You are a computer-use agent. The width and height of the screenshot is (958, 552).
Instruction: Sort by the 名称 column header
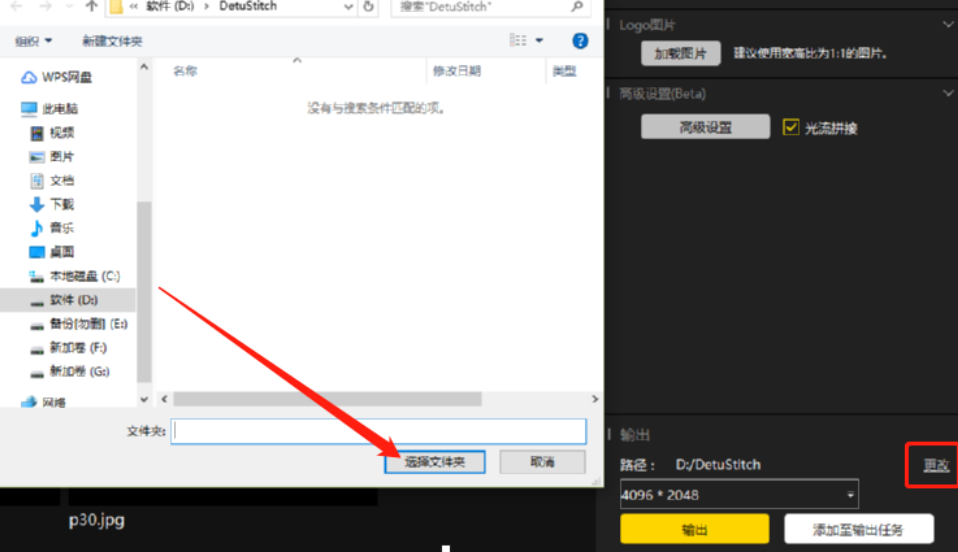click(185, 71)
